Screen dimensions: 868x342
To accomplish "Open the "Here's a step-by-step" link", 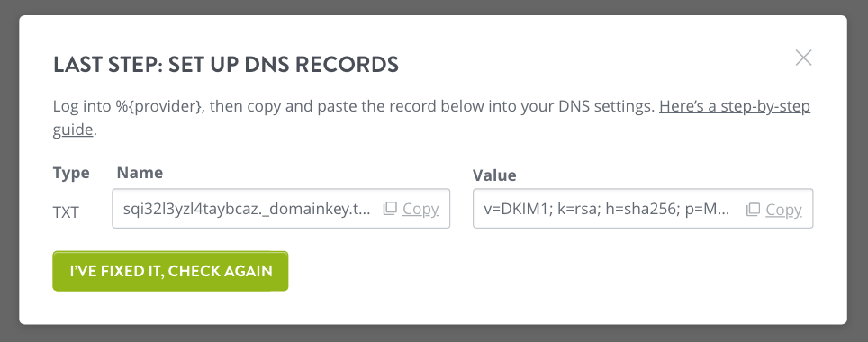I will pyautogui.click(x=735, y=106).
